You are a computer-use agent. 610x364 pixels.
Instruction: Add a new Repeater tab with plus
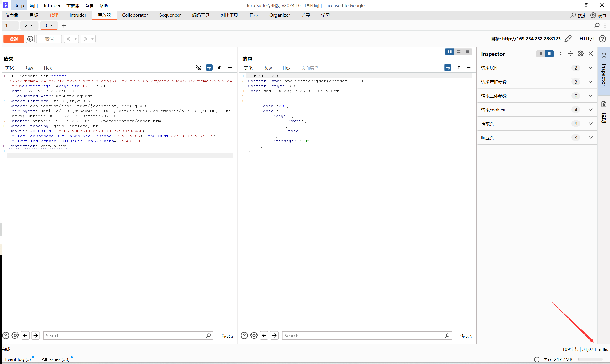64,25
